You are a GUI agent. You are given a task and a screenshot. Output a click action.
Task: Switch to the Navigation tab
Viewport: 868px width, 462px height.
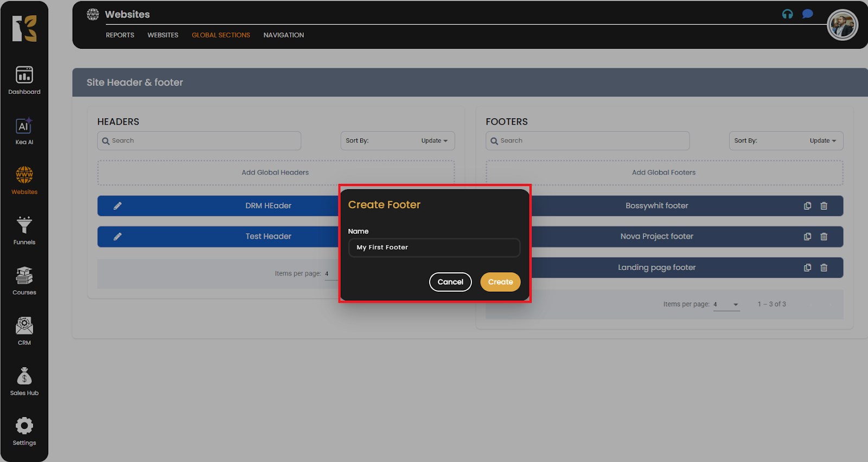coord(283,35)
